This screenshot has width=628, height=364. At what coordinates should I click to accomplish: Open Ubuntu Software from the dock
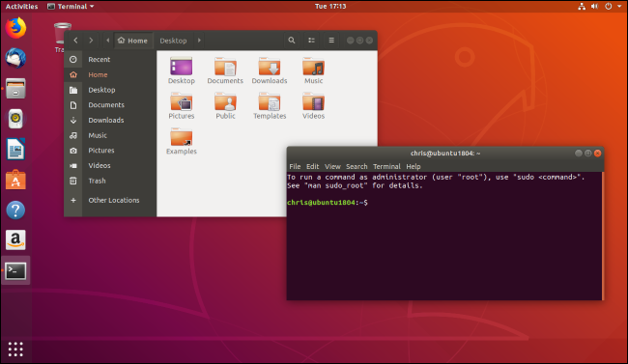tap(15, 180)
